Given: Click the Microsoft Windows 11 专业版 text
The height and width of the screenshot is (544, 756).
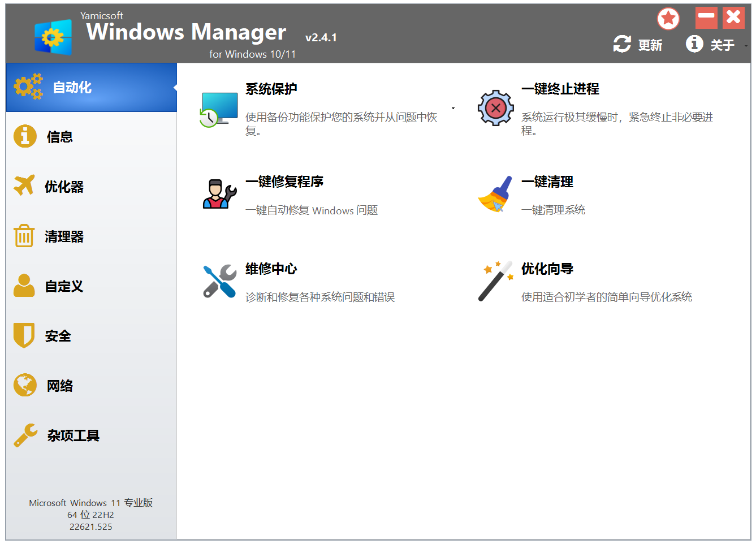Looking at the screenshot, I should pos(91,503).
